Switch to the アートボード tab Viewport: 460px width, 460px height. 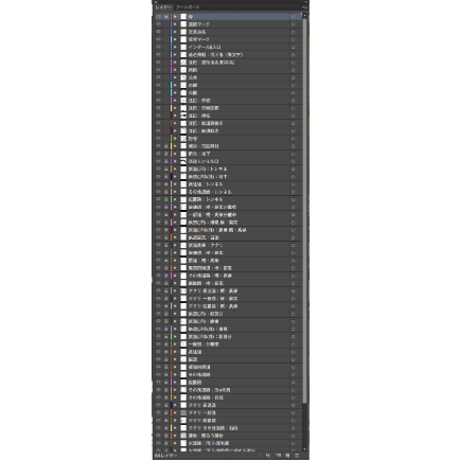pos(188,7)
